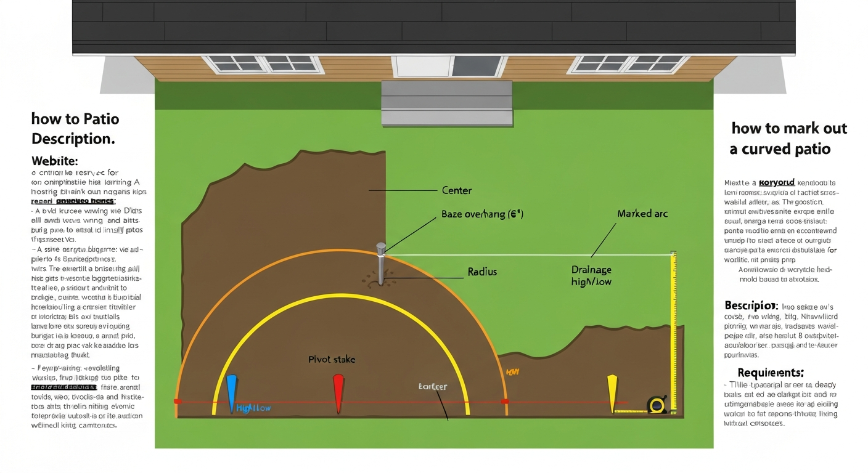Click the center patio door

click(x=449, y=66)
